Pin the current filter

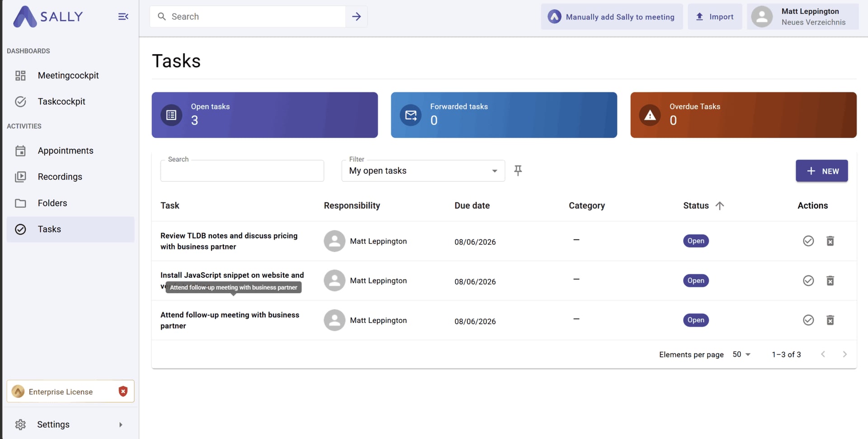coord(518,171)
